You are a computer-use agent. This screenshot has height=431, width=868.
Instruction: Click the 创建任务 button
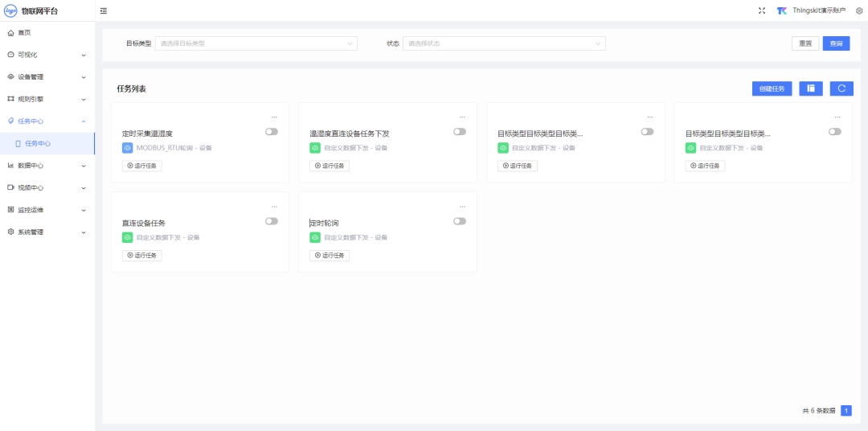(772, 88)
